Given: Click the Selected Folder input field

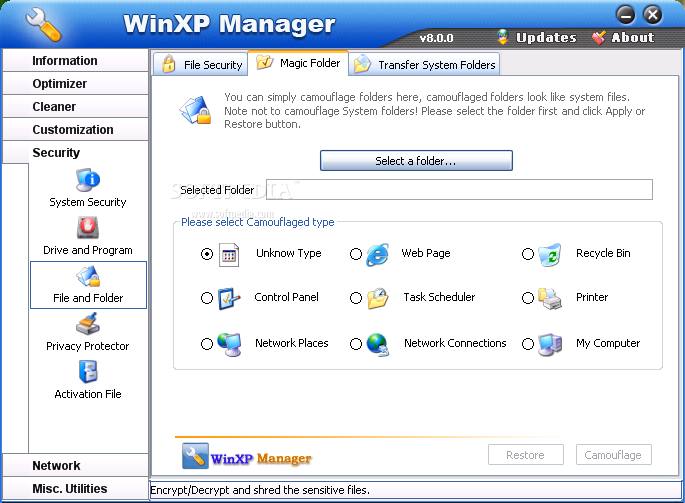Looking at the screenshot, I should tap(460, 190).
